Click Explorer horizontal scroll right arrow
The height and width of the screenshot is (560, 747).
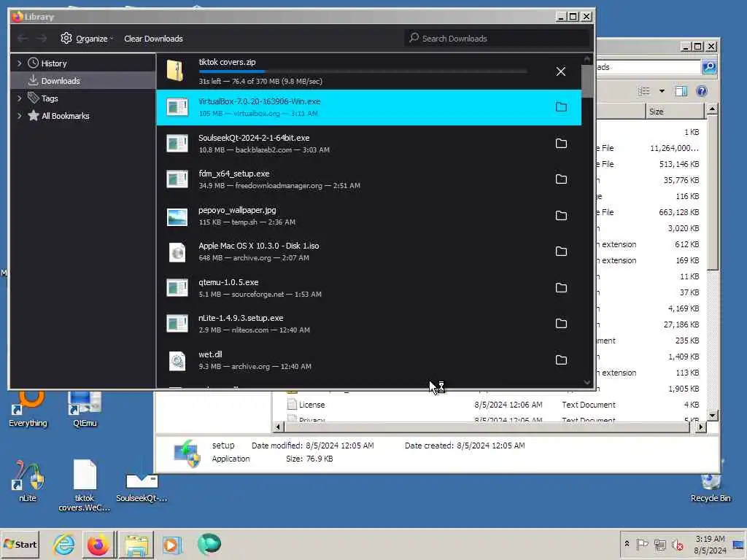(700, 427)
